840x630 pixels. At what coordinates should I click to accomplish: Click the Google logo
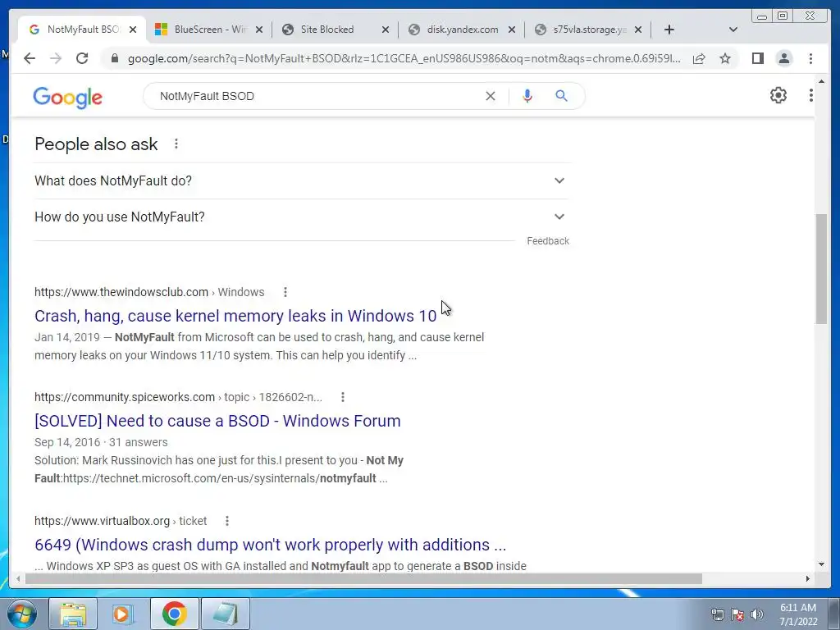pyautogui.click(x=67, y=98)
